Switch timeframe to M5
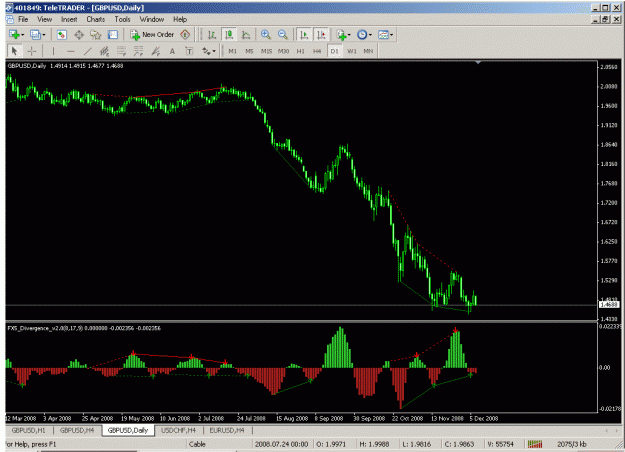The width and height of the screenshot is (625, 452). coord(250,51)
